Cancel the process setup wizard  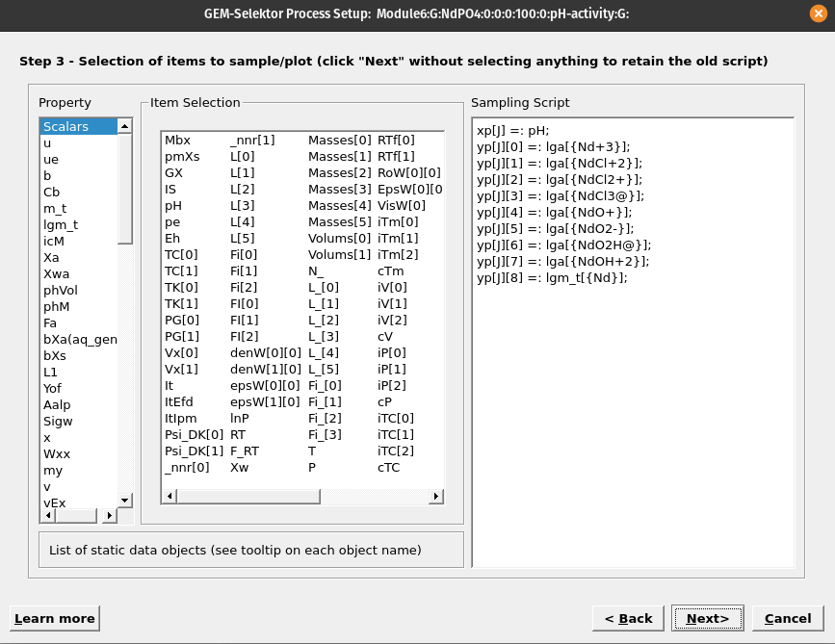click(788, 618)
